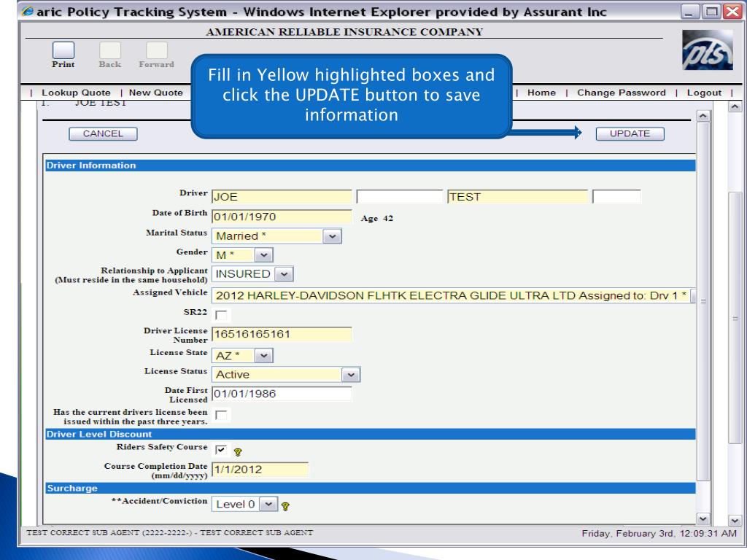The height and width of the screenshot is (560, 747).
Task: Click the driver last name field
Action: point(517,197)
